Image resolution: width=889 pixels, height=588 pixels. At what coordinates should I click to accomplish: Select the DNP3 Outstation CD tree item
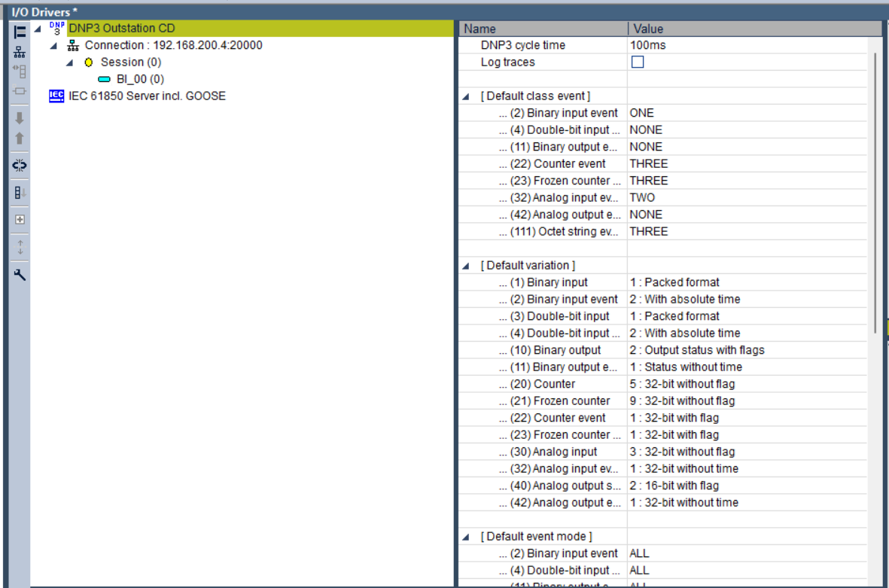(x=122, y=29)
